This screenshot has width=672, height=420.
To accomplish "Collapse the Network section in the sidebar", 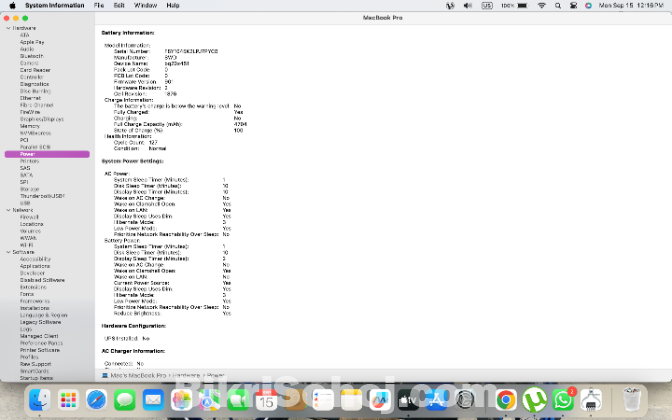I will pyautogui.click(x=8, y=210).
